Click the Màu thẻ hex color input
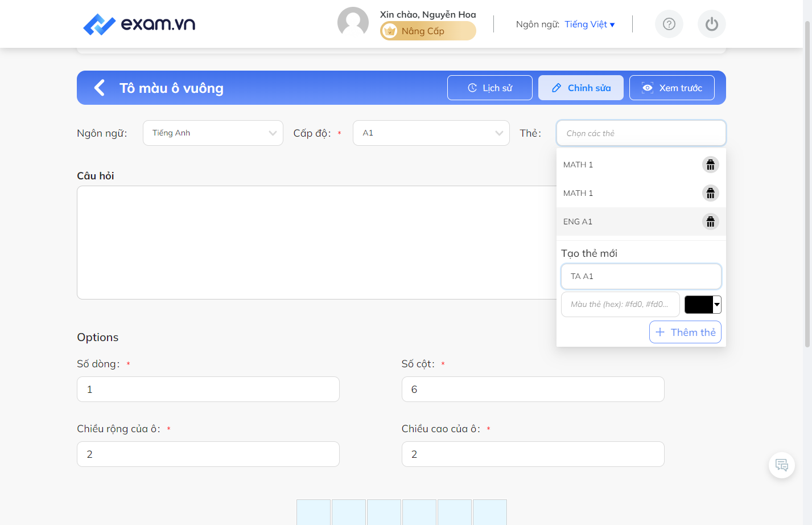 (x=620, y=304)
